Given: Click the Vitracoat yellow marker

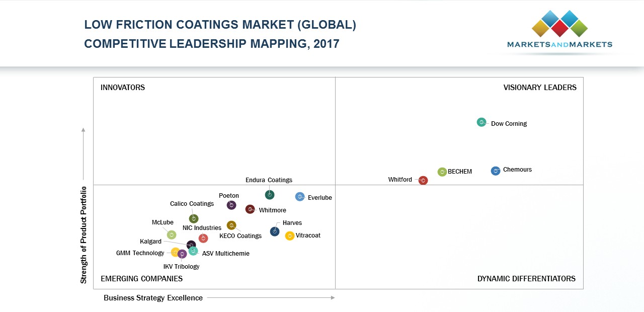Looking at the screenshot, I should click(290, 236).
